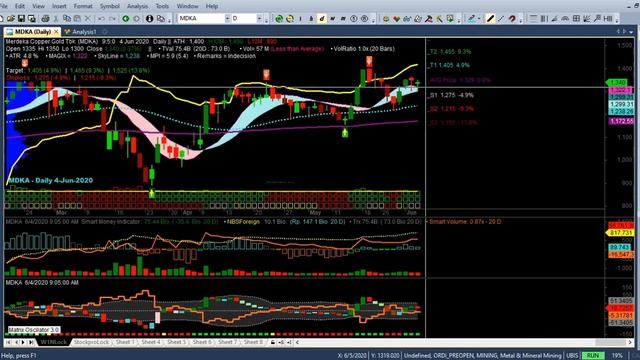Click the yellow smiley face icon
Screen dimensions: 640x360
click(x=386, y=18)
